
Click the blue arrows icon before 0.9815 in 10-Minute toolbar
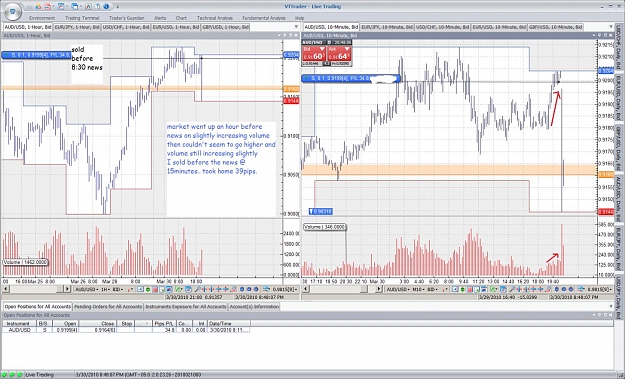pos(581,289)
